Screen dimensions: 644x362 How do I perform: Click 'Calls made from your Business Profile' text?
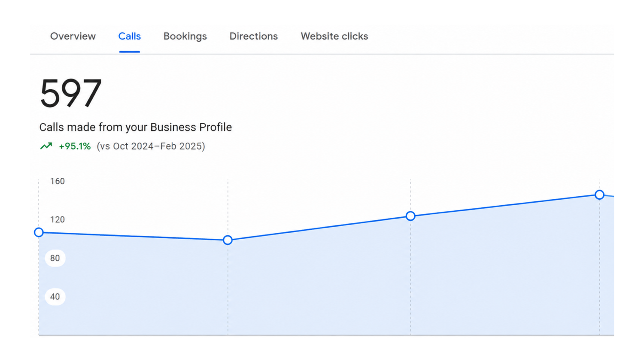(135, 127)
